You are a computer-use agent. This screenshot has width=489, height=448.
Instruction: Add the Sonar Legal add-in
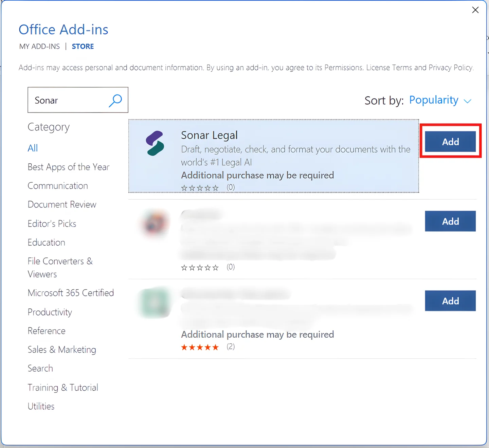coord(450,141)
